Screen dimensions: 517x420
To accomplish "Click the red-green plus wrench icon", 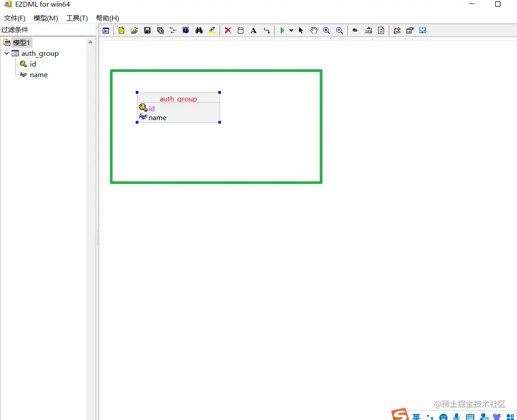I will tap(397, 30).
